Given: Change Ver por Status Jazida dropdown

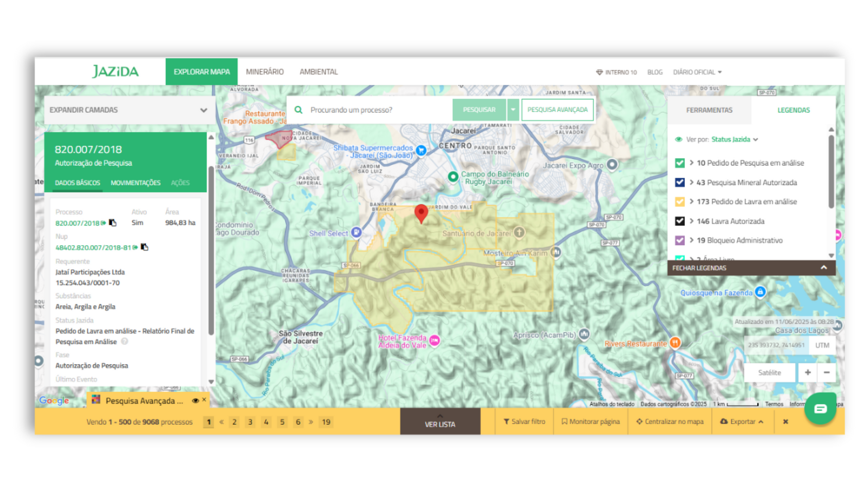Looking at the screenshot, I should 734,139.
